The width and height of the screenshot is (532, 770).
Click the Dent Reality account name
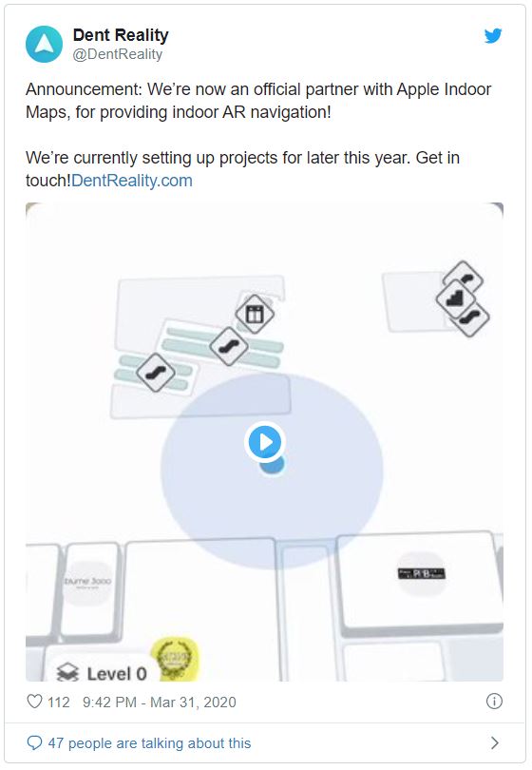point(121,35)
